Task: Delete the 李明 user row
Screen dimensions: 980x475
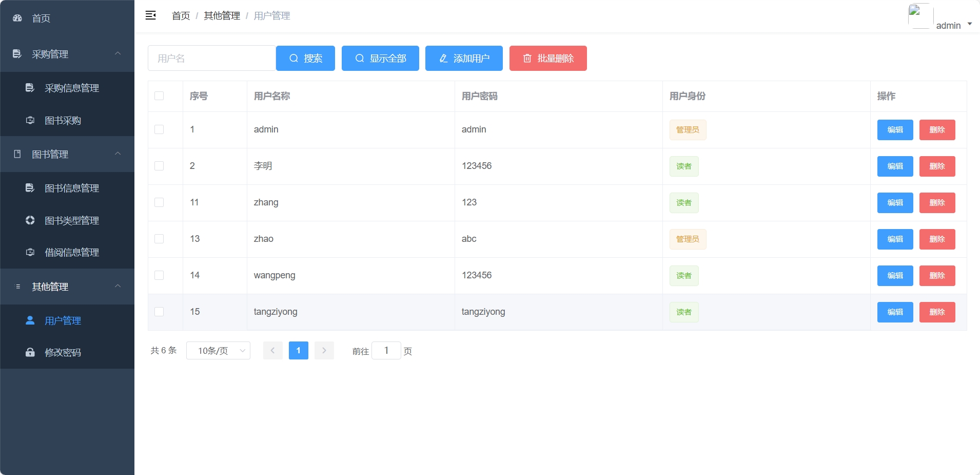Action: click(x=937, y=166)
